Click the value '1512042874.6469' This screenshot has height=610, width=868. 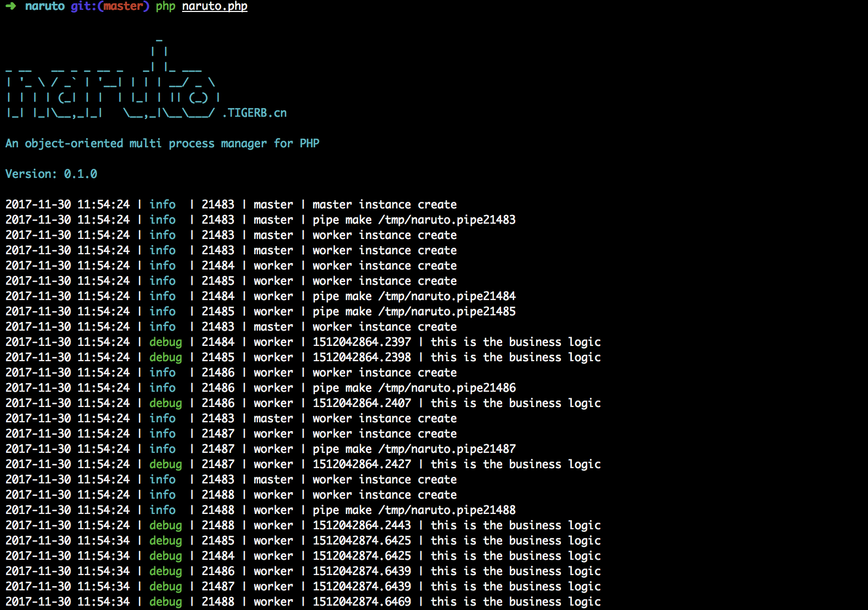pos(362,602)
